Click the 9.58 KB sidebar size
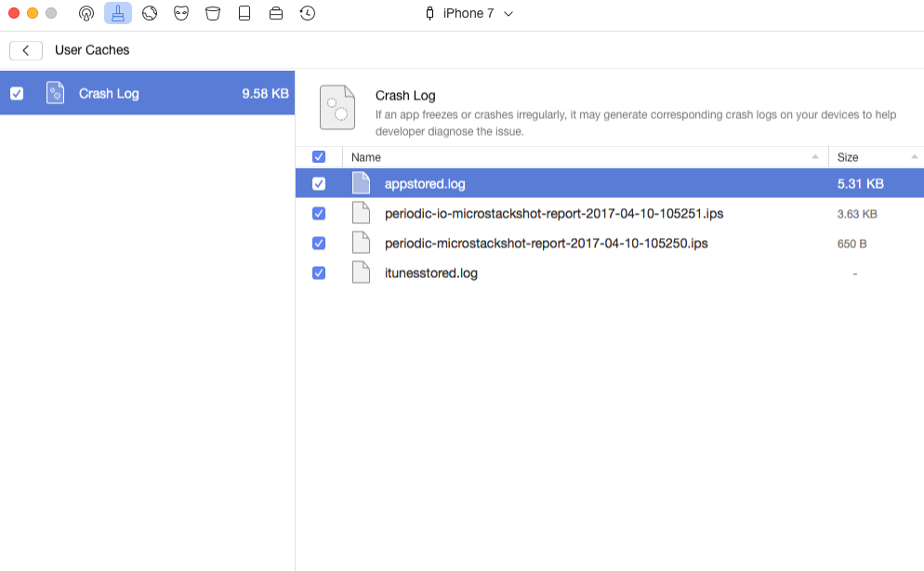 (x=265, y=93)
